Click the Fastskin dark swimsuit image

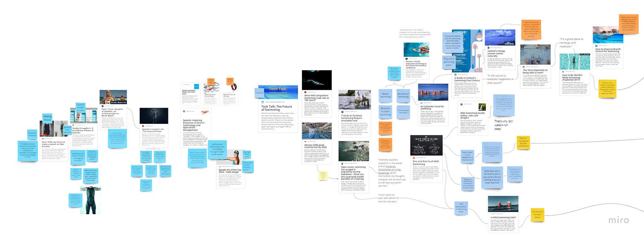tap(154, 116)
